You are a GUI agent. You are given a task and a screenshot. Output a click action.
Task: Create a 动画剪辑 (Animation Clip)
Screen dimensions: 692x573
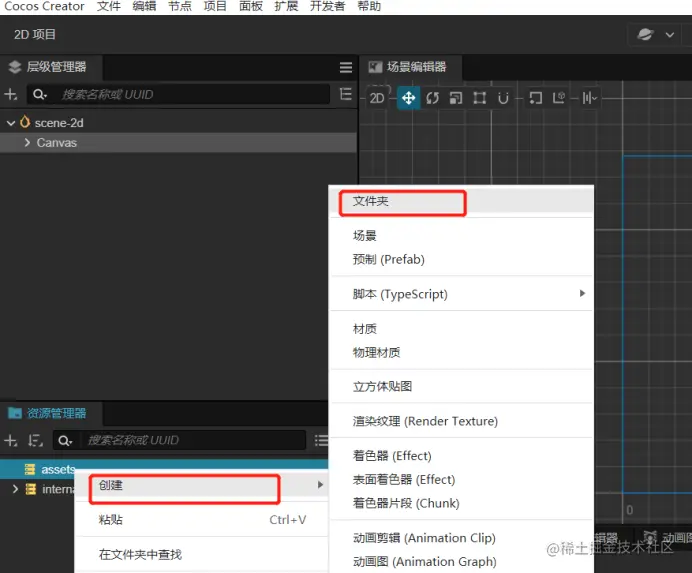pos(461,538)
